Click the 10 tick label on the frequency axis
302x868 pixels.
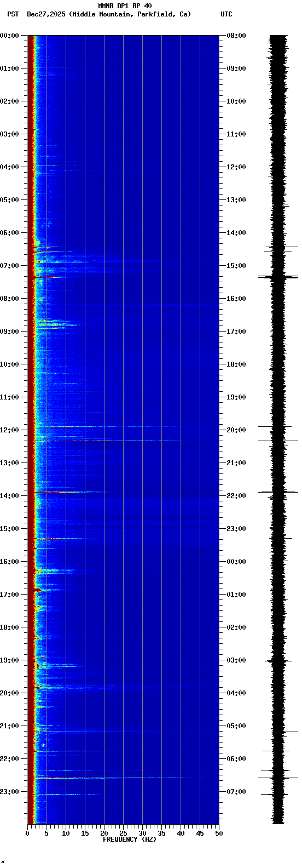(66, 833)
